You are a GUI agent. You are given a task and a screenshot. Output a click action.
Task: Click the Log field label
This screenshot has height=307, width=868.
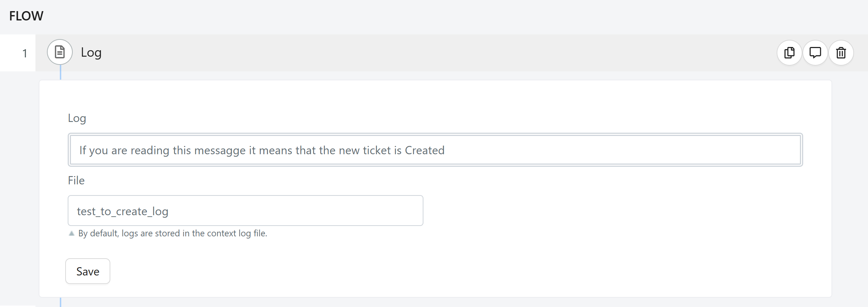point(77,118)
